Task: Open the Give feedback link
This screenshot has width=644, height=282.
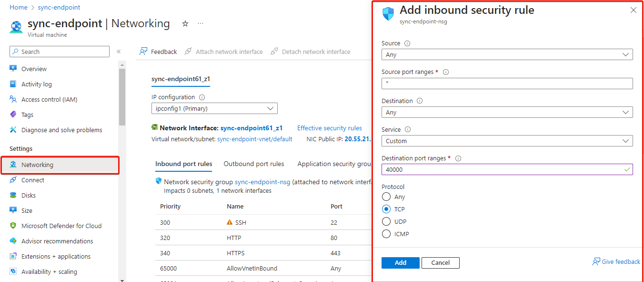Action: (x=616, y=261)
